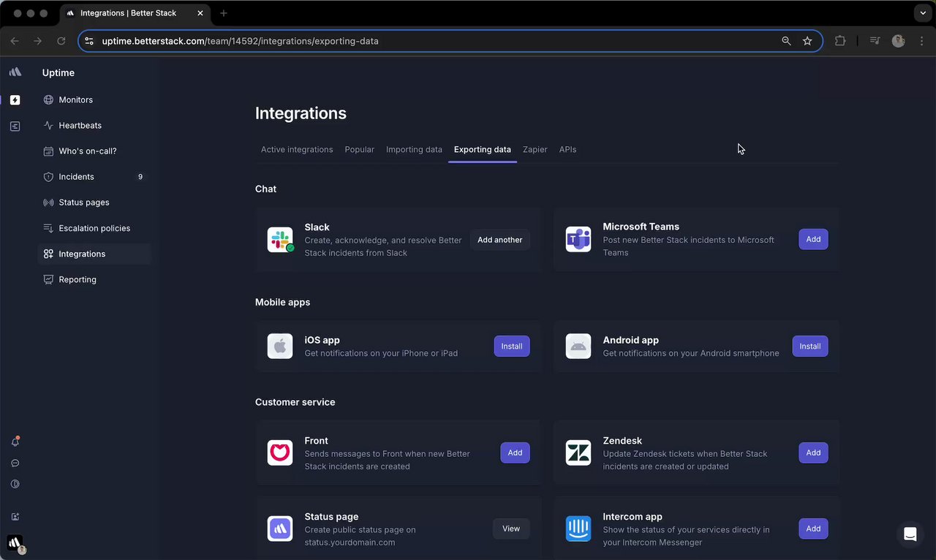This screenshot has width=936, height=560.
Task: Click the broadcast icon beside Status pages
Action: click(x=49, y=203)
